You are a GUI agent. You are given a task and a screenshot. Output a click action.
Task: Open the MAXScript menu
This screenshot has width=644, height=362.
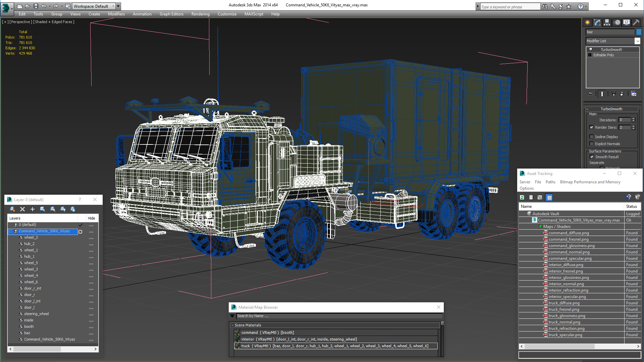(x=254, y=14)
